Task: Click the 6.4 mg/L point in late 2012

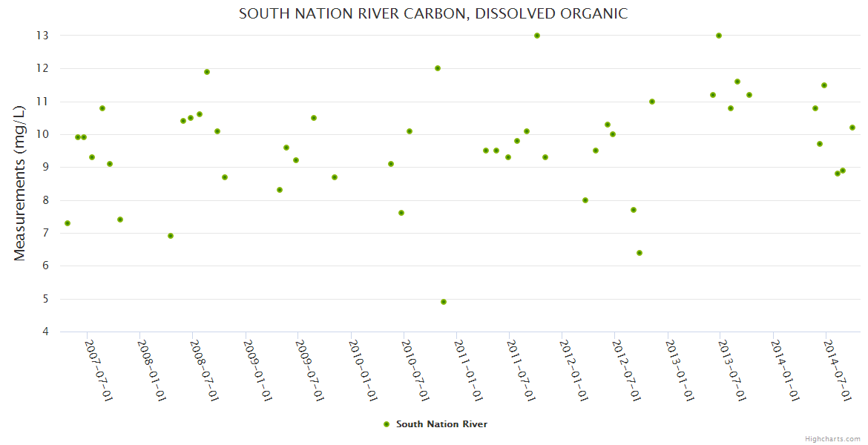Action: click(640, 253)
